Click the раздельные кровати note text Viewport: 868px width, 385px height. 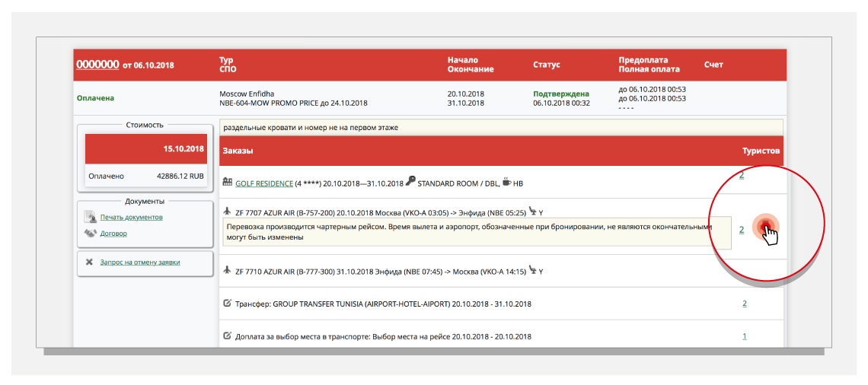[x=311, y=128]
